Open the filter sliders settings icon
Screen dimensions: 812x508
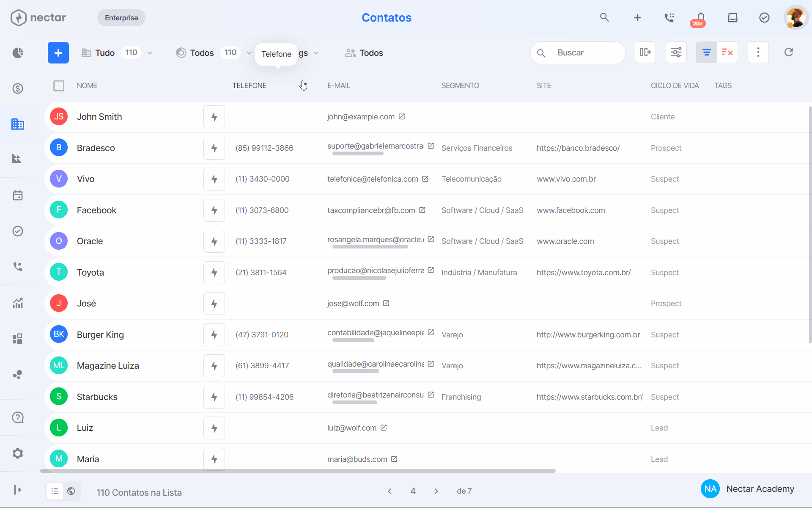click(676, 52)
